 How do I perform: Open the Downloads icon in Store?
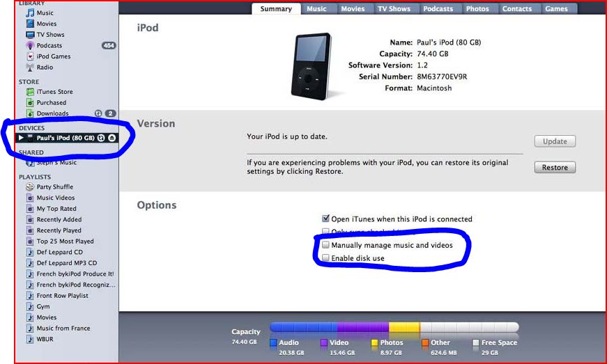click(x=30, y=113)
